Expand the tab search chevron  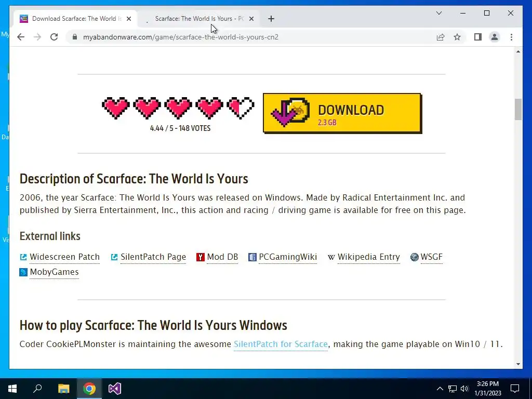[438, 13]
